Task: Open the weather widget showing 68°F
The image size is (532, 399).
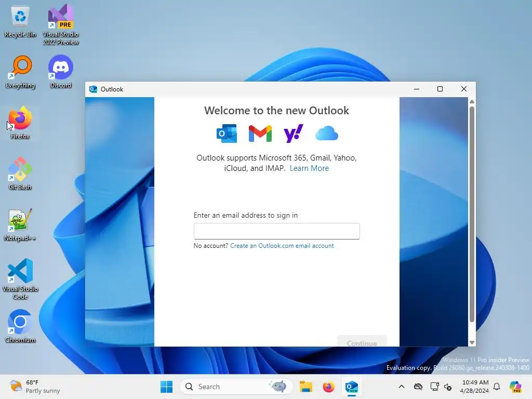Action: [x=35, y=387]
